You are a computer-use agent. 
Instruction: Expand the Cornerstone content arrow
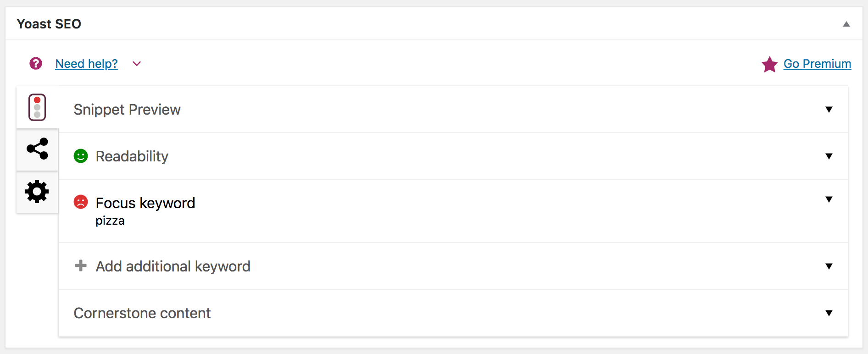tap(829, 313)
